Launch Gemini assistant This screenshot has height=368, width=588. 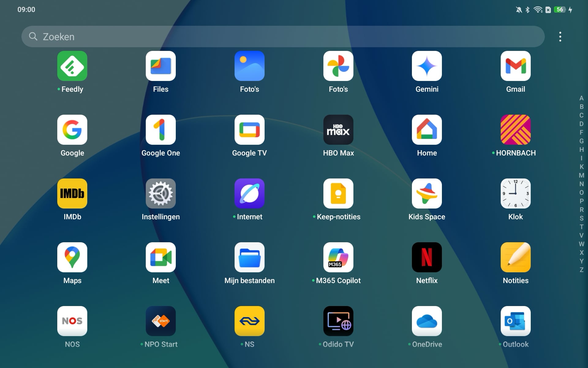427,66
